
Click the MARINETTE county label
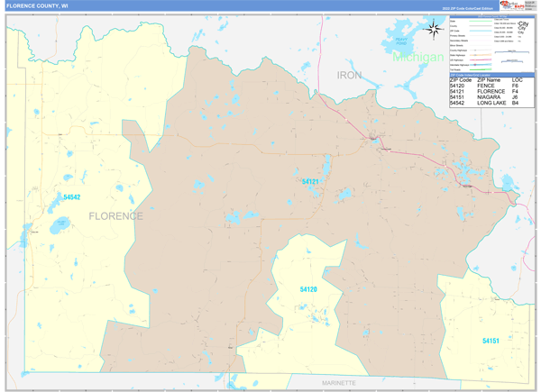click(x=339, y=383)
